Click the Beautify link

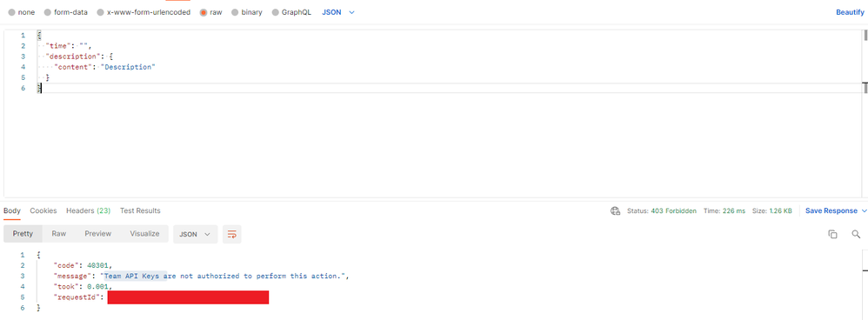point(850,12)
